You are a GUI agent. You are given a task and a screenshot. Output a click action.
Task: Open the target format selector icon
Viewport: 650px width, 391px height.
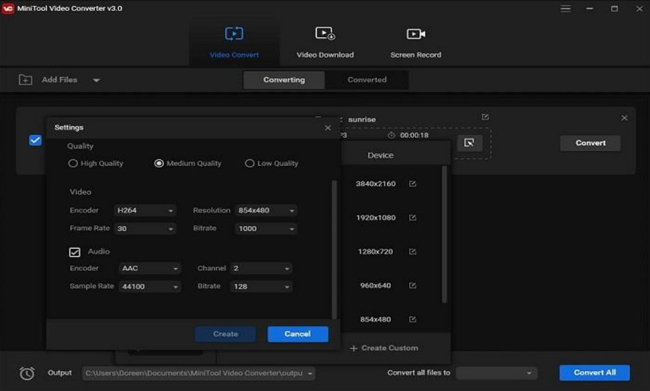pyautogui.click(x=469, y=143)
